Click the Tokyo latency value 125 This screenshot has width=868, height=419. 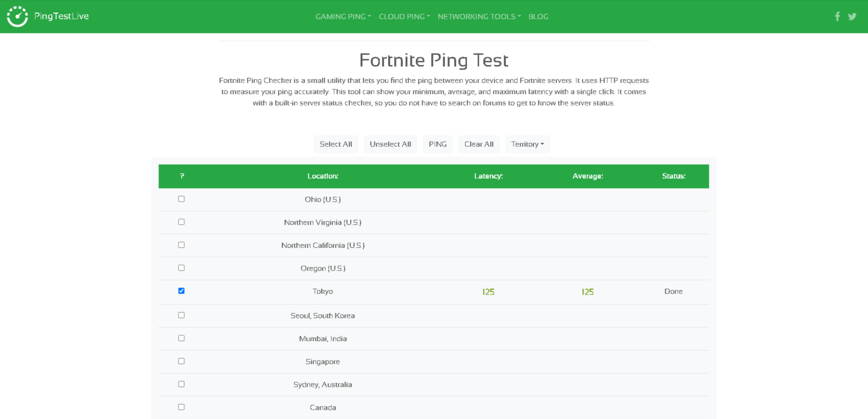point(488,292)
